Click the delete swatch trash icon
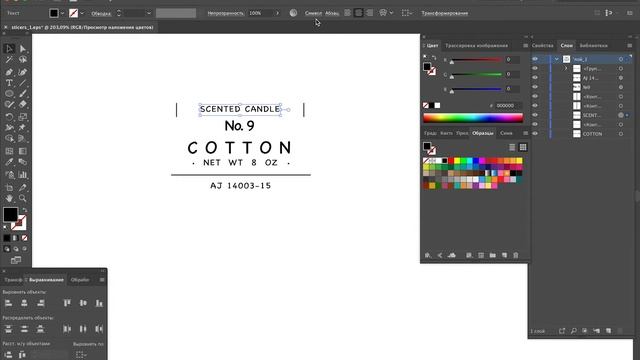 [x=516, y=255]
